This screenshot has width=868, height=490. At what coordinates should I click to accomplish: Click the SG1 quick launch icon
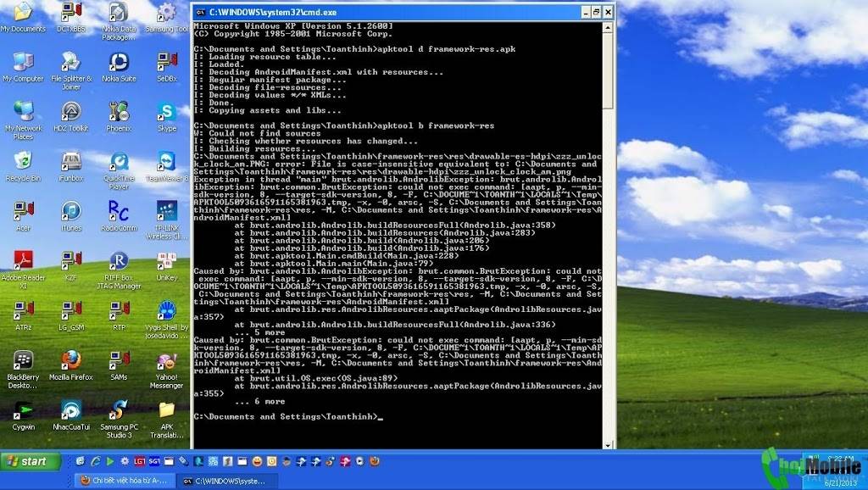[x=154, y=461]
